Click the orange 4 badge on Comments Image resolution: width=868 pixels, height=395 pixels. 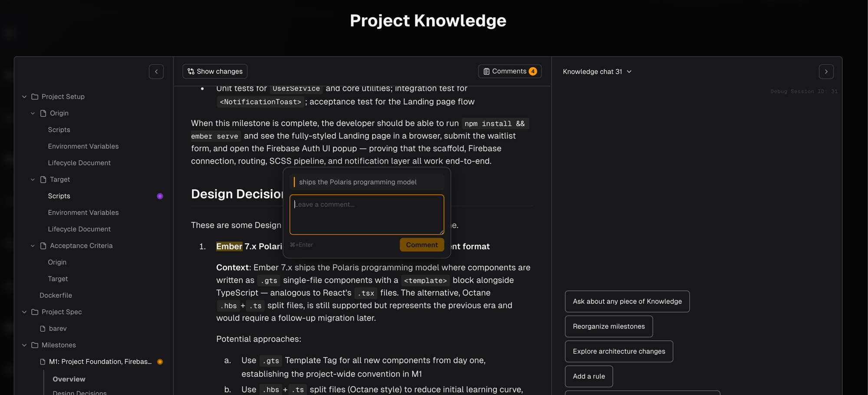tap(533, 71)
